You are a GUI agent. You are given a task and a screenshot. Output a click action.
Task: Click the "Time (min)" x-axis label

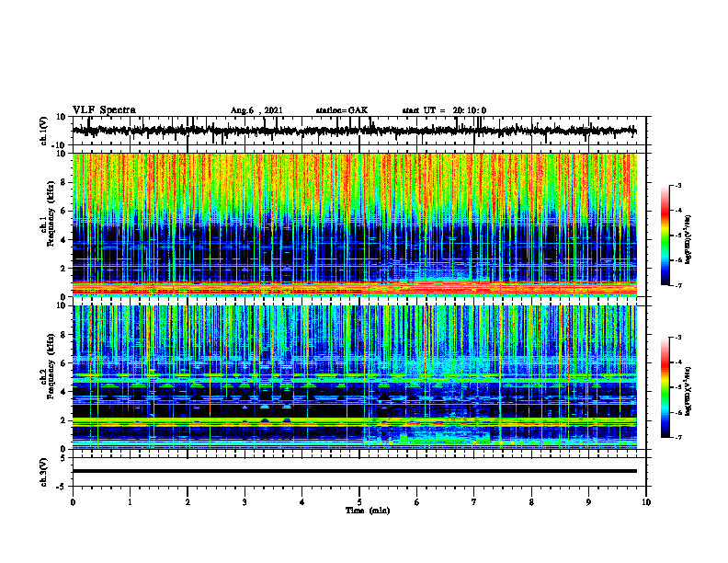pos(368,511)
